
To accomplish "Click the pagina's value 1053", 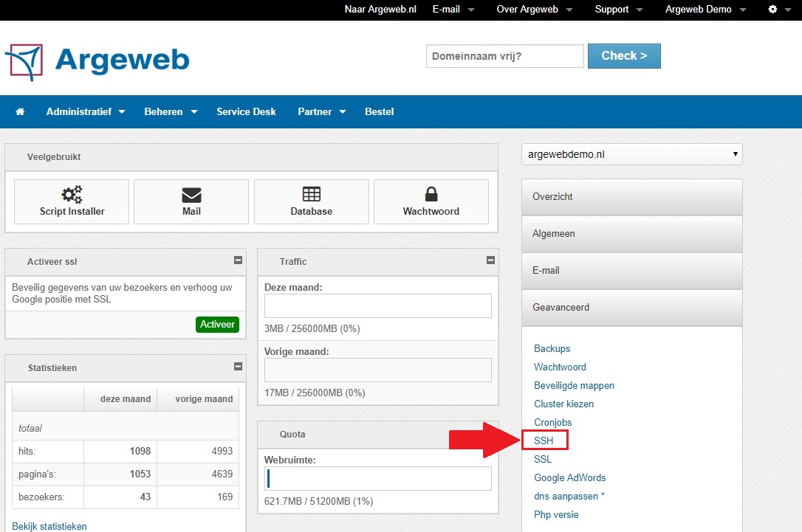I will point(140,474).
